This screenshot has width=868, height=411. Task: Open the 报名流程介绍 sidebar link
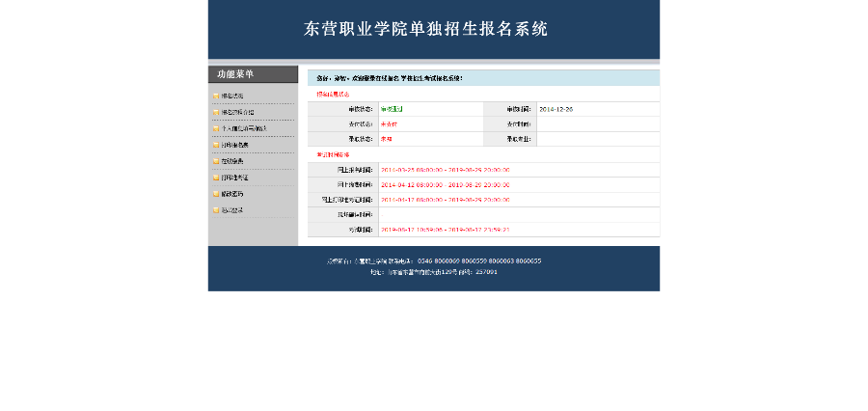237,113
